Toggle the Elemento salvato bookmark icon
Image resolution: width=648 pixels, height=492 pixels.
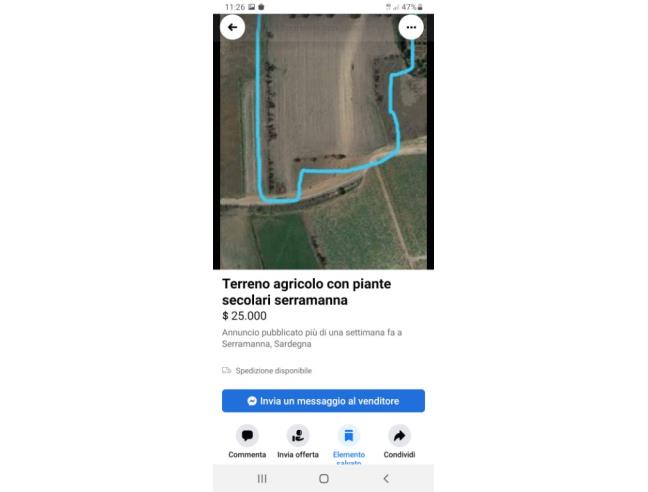[349, 435]
